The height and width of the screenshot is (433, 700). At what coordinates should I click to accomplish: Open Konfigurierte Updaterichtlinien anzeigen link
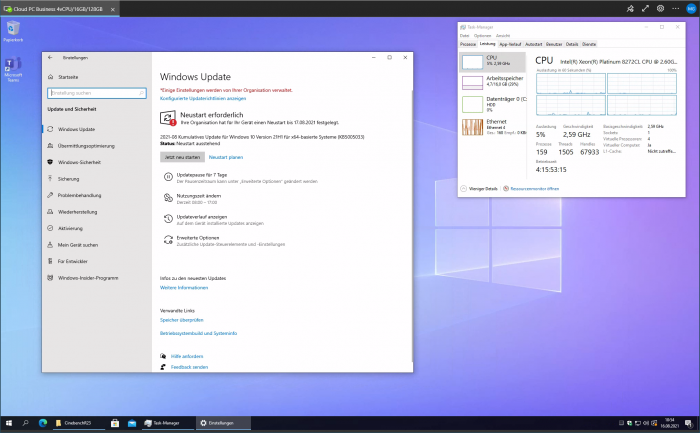pos(203,98)
